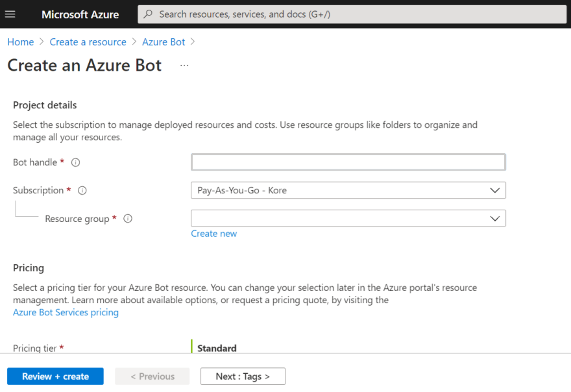Show the Bot handle info tooltip
Screen dimensions: 571x392
[75, 162]
